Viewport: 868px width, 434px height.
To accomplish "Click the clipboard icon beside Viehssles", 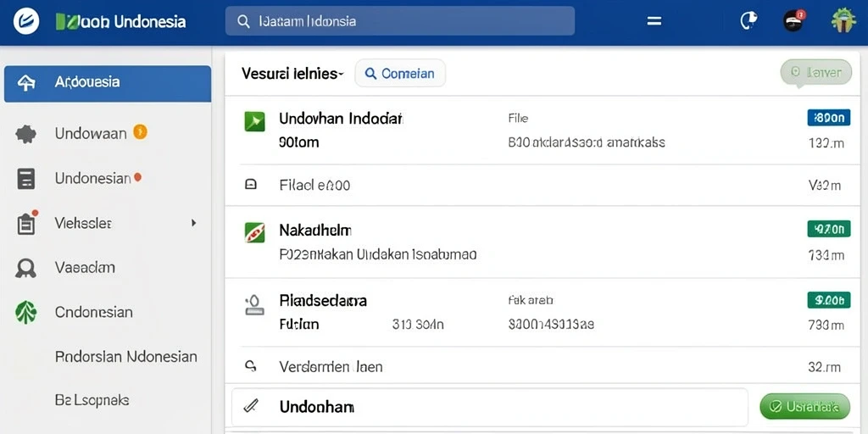I will coord(26,223).
